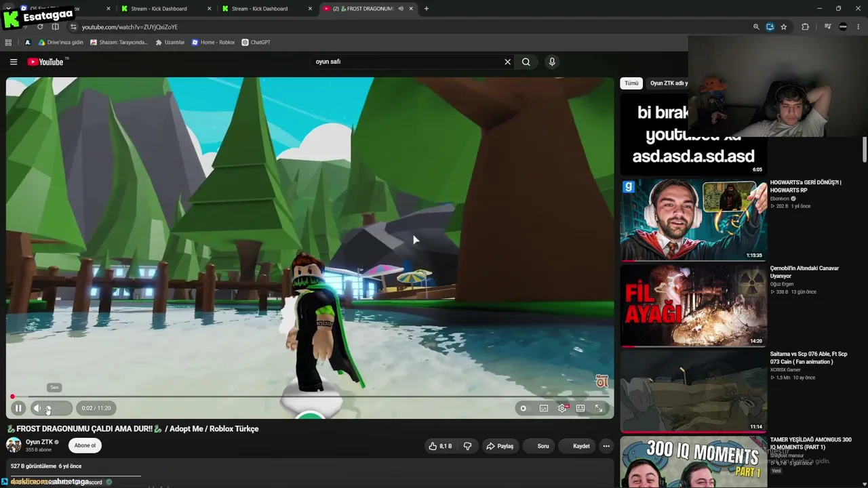This screenshot has height=488, width=868.
Task: Open the Home - Roblox bookmark
Action: (x=213, y=42)
